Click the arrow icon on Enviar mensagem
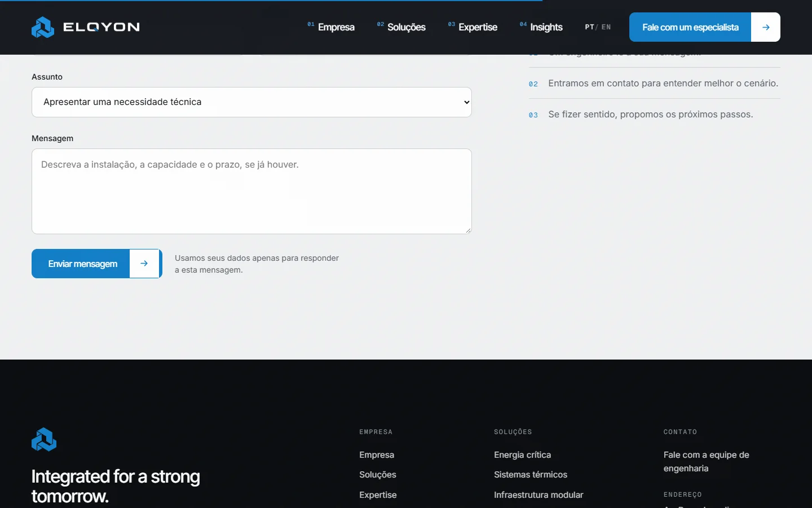This screenshot has height=508, width=812. (144, 264)
